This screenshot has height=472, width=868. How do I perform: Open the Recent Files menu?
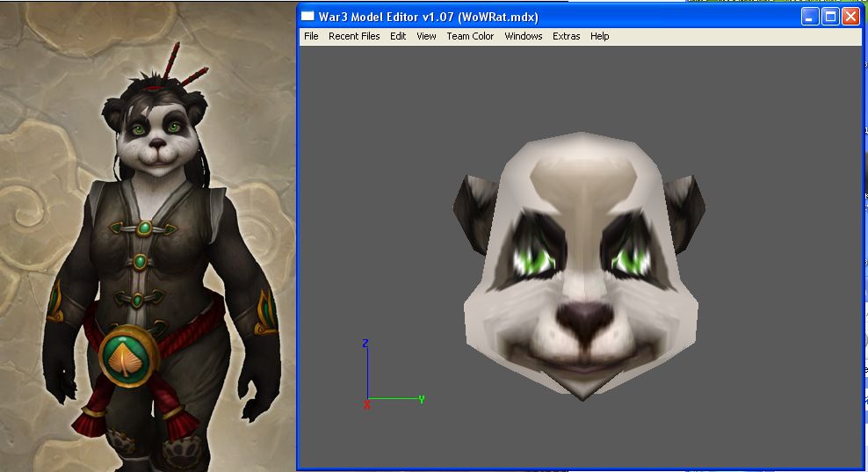click(x=354, y=36)
